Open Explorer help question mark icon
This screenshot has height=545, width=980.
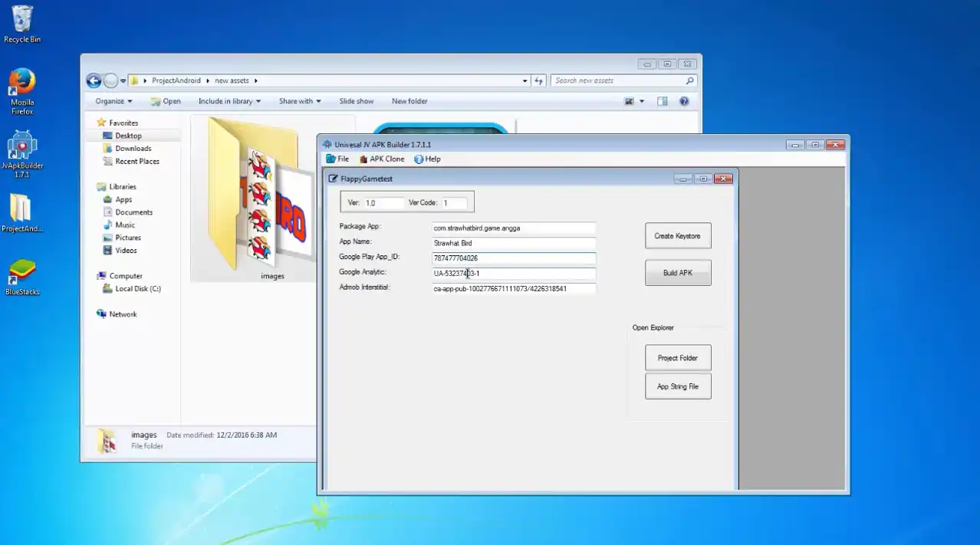point(684,101)
